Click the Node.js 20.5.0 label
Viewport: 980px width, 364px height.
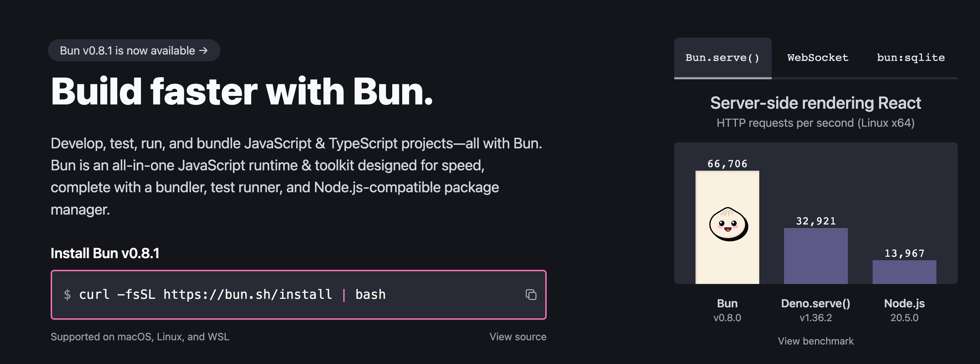904,311
